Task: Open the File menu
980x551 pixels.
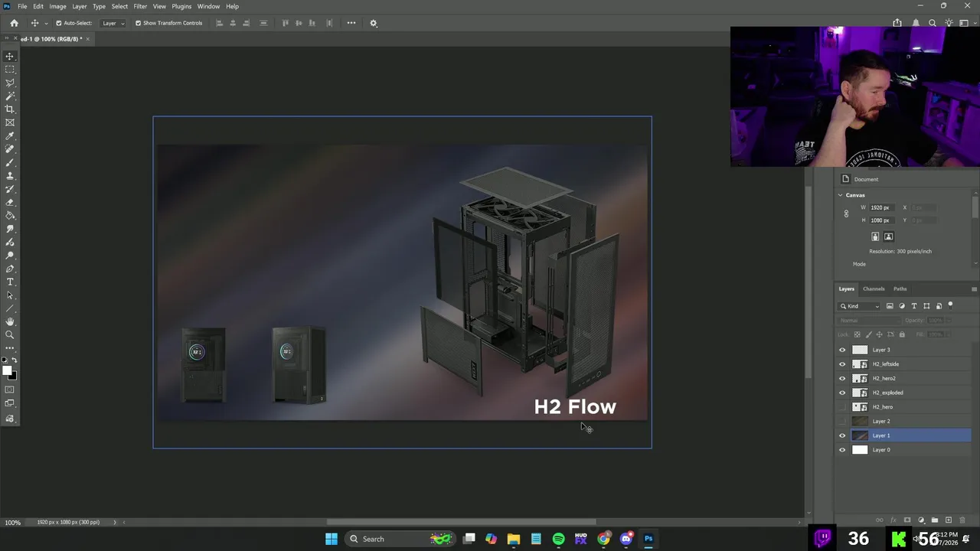Action: coord(22,6)
